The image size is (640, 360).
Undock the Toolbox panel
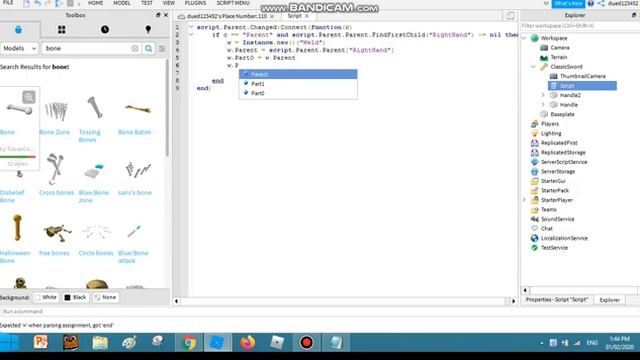158,15
